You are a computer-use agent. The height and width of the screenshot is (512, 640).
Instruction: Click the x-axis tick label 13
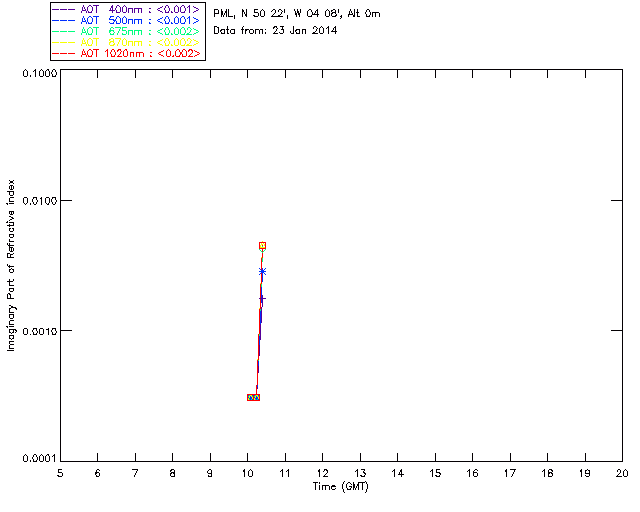tap(360, 473)
